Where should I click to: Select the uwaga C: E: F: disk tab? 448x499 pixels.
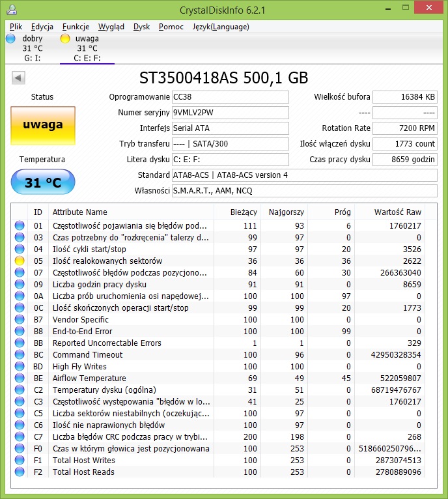coord(87,48)
